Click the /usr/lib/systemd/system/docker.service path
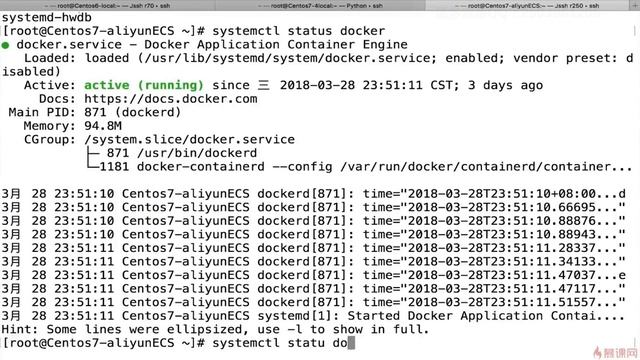This screenshot has height=360, width=640. [287, 58]
